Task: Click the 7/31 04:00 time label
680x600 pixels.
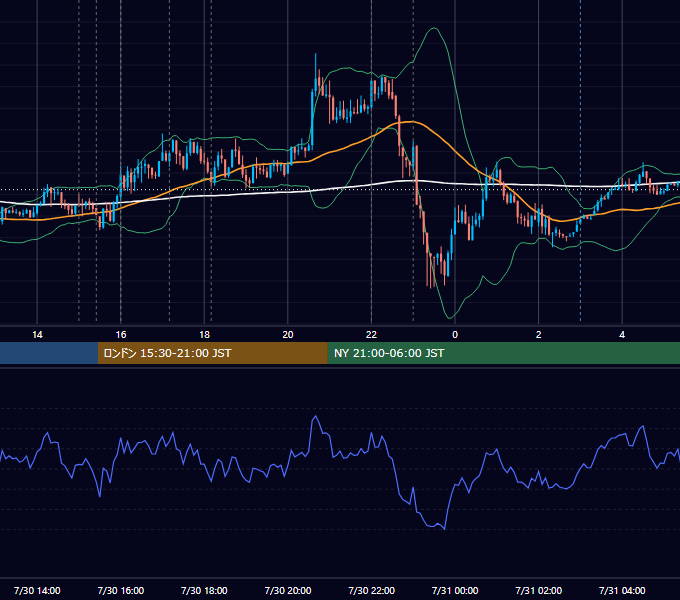Action: pyautogui.click(x=622, y=590)
